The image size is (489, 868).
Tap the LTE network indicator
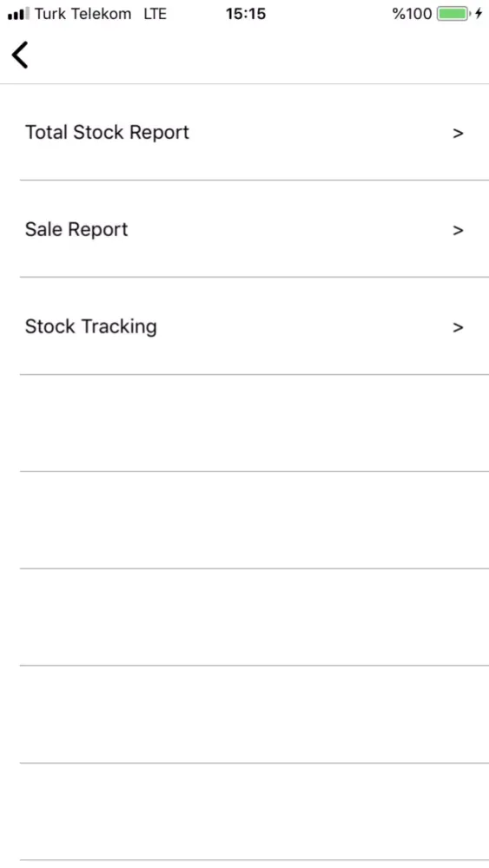coord(155,14)
